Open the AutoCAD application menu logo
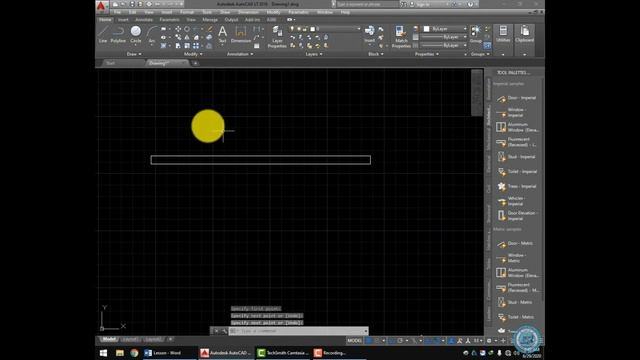Viewport: 640px width, 360px height. click(x=101, y=6)
